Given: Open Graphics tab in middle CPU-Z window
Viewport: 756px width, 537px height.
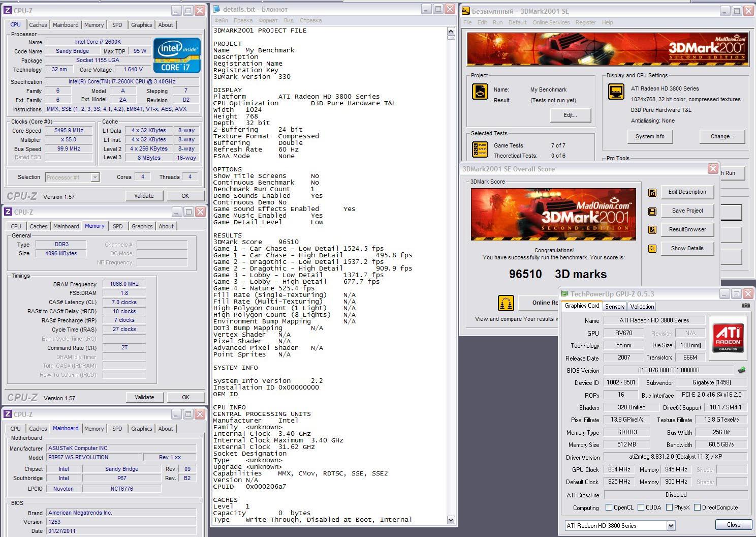Looking at the screenshot, I should pyautogui.click(x=142, y=226).
